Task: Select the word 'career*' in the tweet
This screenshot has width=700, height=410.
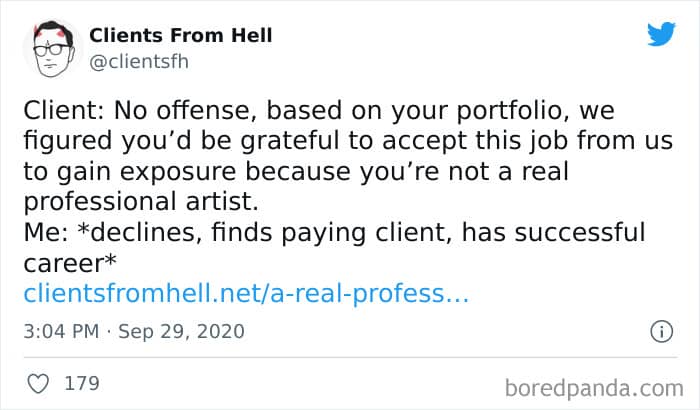Action: pyautogui.click(x=70, y=263)
